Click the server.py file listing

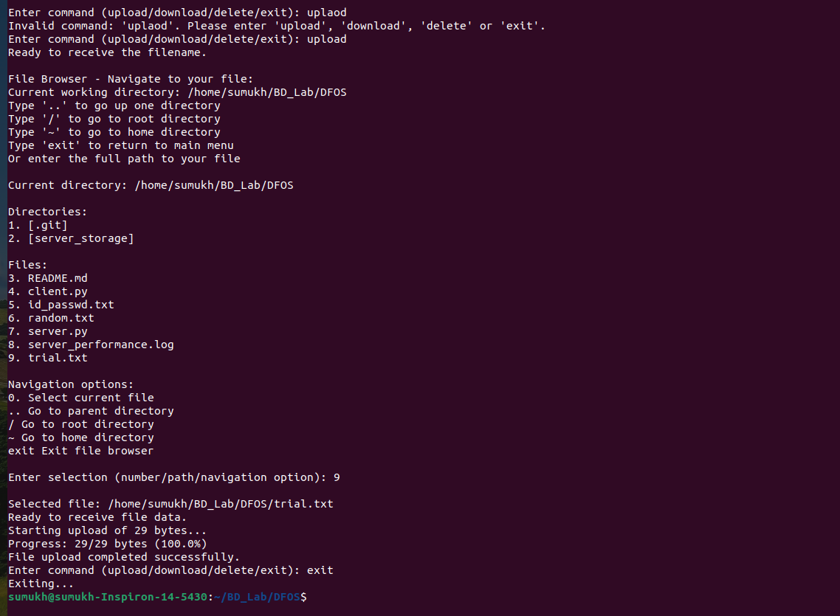point(48,332)
